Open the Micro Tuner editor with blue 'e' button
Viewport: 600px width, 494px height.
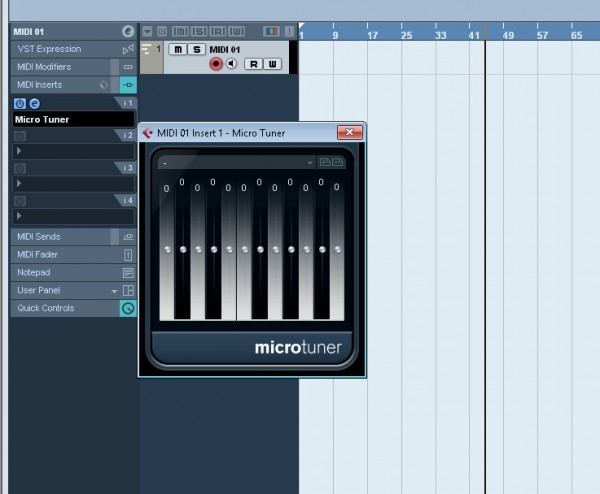point(34,103)
